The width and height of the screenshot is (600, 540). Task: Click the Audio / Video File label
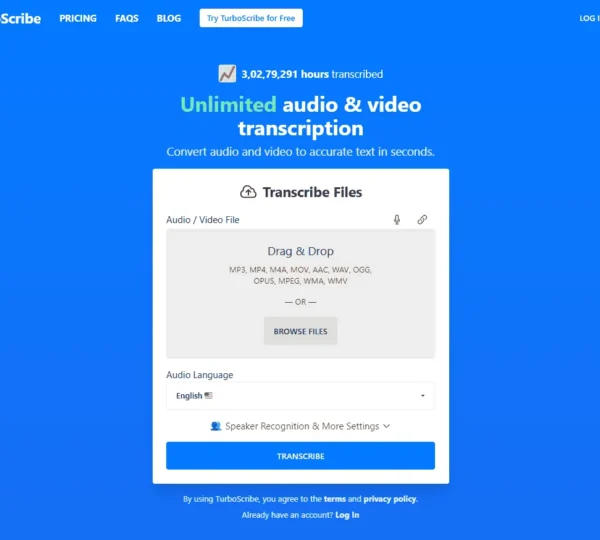[203, 220]
